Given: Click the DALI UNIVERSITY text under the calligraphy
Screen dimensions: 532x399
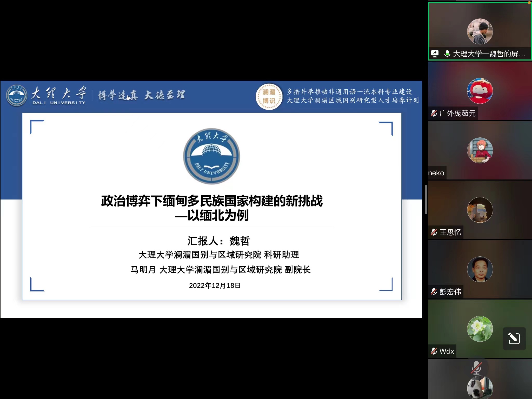Looking at the screenshot, I should [x=59, y=103].
